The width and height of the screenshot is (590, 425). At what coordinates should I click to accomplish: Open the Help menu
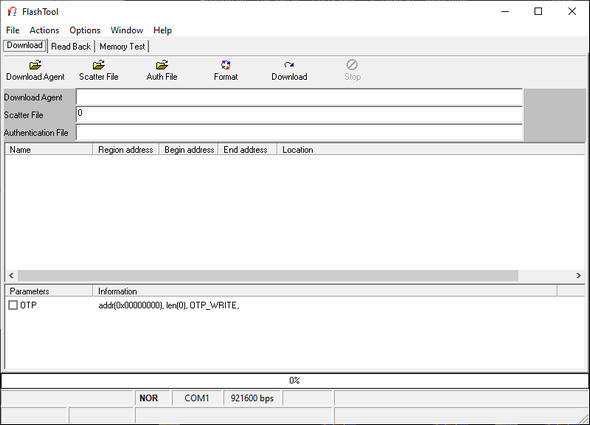tap(163, 30)
